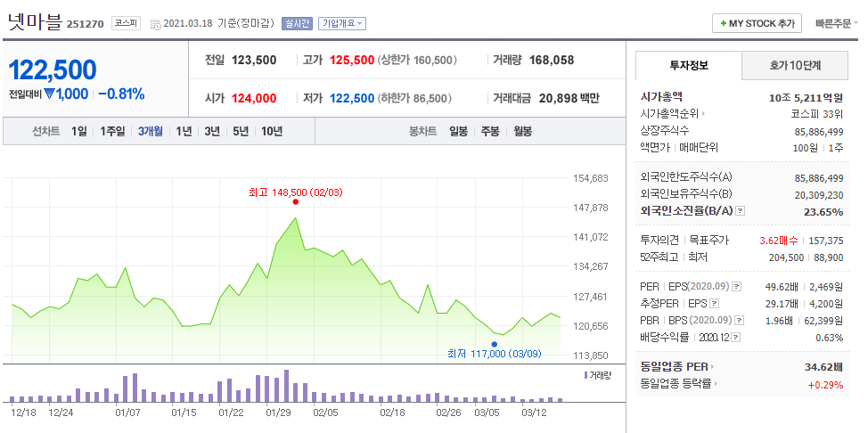The width and height of the screenshot is (868, 433).
Task: Click arrow icon next to 시가총액순위
Action: (704, 115)
